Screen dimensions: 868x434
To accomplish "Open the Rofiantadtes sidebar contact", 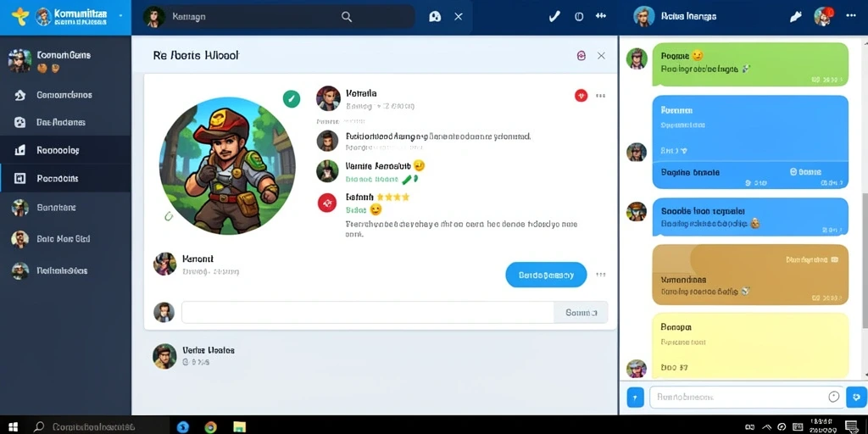I will coord(65,270).
